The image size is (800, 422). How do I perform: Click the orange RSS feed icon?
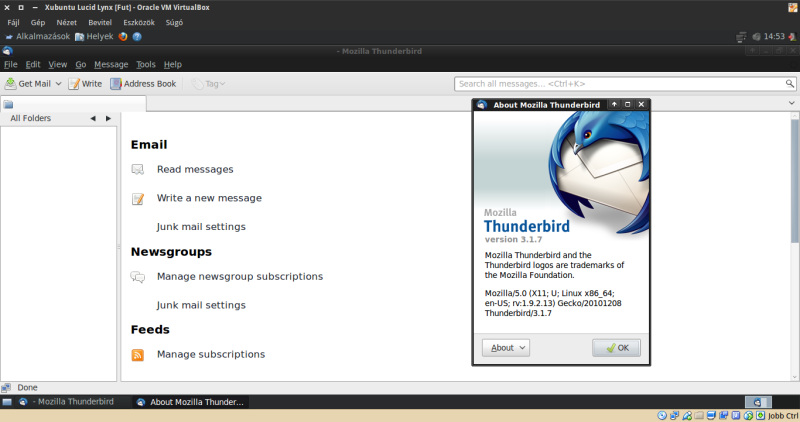(138, 355)
